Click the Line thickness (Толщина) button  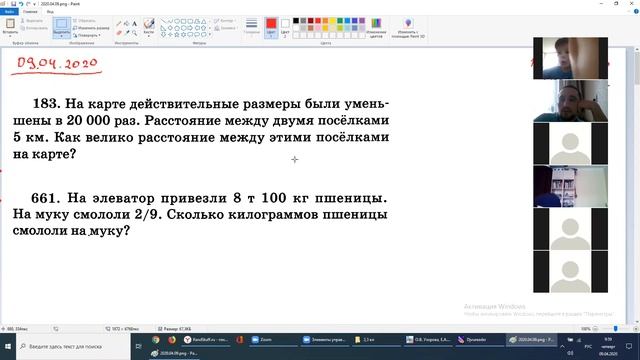coord(251,26)
